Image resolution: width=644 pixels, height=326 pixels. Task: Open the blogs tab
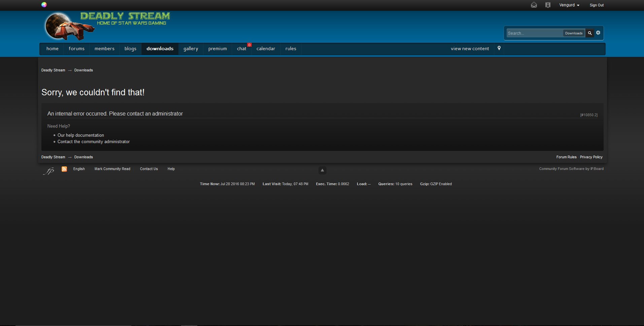pyautogui.click(x=130, y=48)
